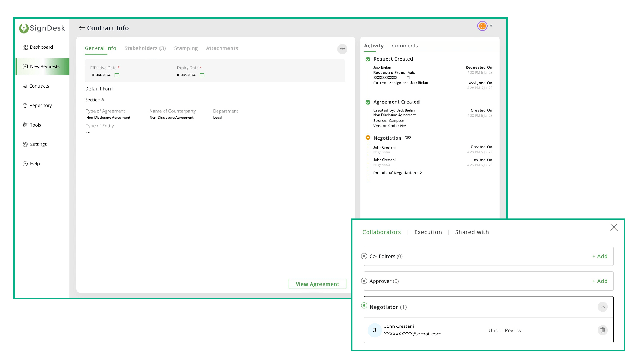This screenshot has width=644, height=364.
Task: Expand the user profile dropdown menu
Action: 491,26
